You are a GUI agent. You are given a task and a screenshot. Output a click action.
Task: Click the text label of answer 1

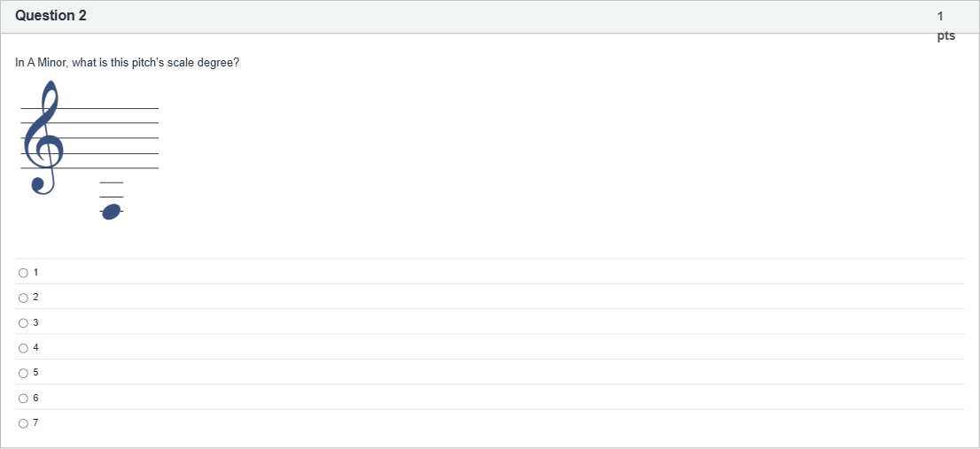[x=35, y=272]
